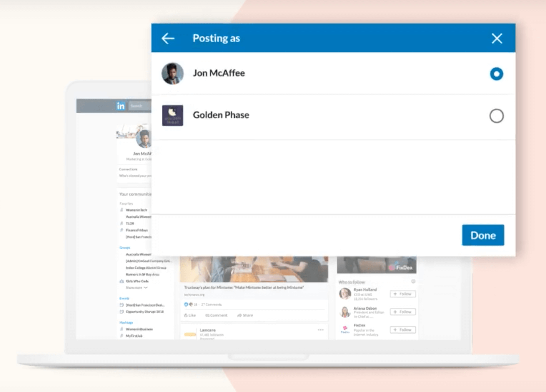Viewport: 546px width, 392px height.
Task: Click the back arrow in Posting as header
Action: pyautogui.click(x=168, y=38)
